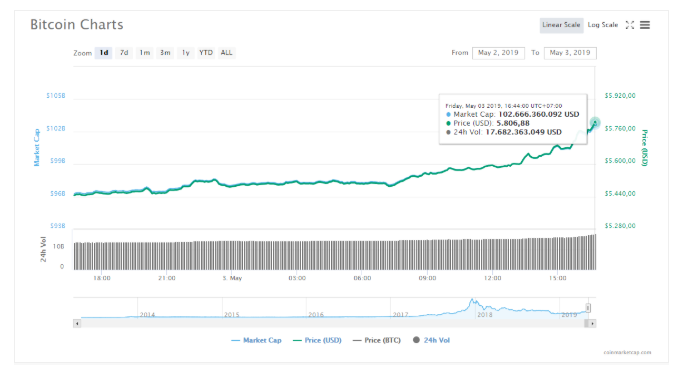Viewport: 685px width, 365px height.
Task: Toggle fullscreen chart view icon
Action: (x=630, y=25)
